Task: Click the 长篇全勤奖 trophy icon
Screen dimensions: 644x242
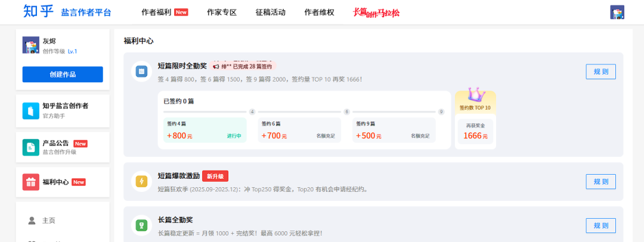Action: point(142,225)
